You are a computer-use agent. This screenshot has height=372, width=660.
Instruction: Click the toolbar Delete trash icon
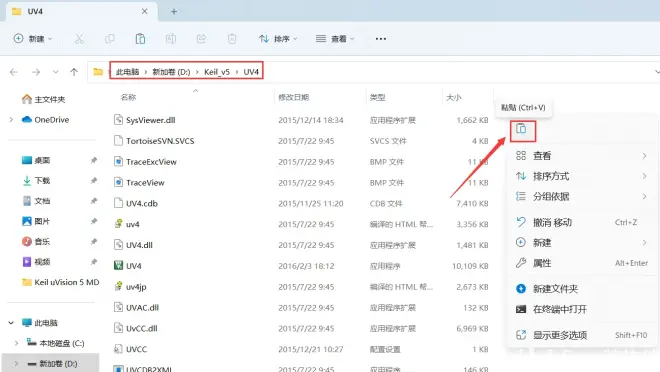[x=232, y=39]
